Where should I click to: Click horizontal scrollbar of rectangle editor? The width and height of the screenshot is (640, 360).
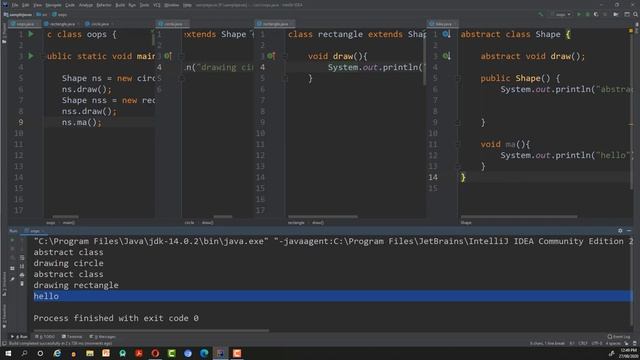click(322, 217)
